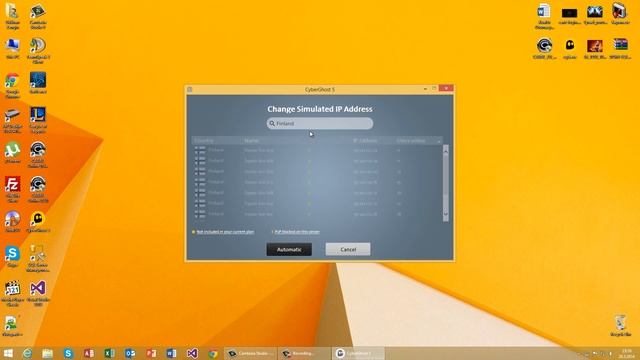The height and width of the screenshot is (360, 640).
Task: Open Visual Studio from the taskbar
Action: [192, 353]
